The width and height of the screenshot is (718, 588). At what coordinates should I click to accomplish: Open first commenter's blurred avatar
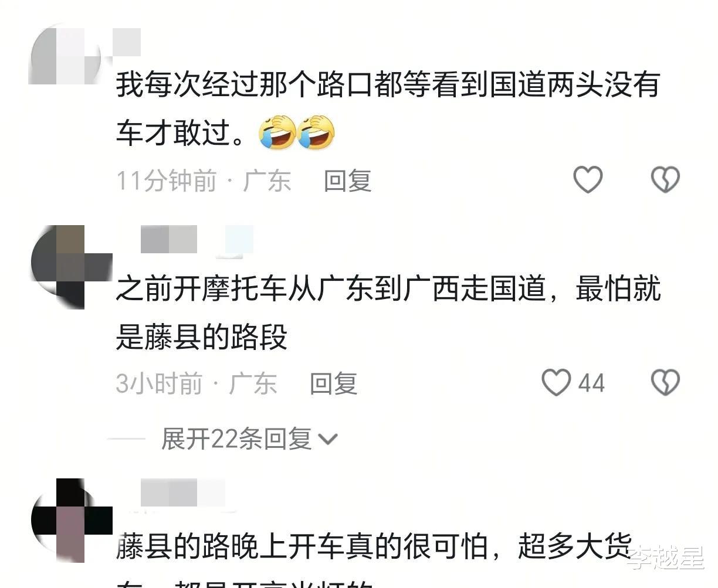click(x=64, y=57)
